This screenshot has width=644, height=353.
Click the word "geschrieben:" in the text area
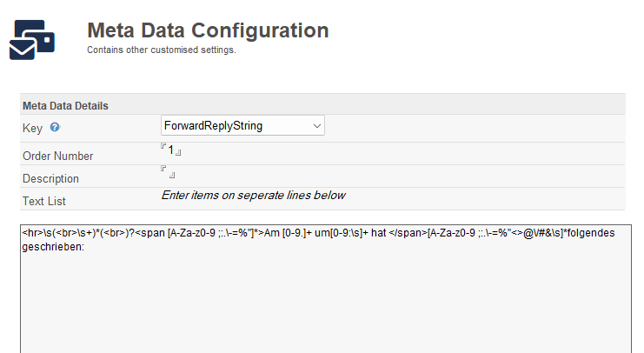(52, 247)
